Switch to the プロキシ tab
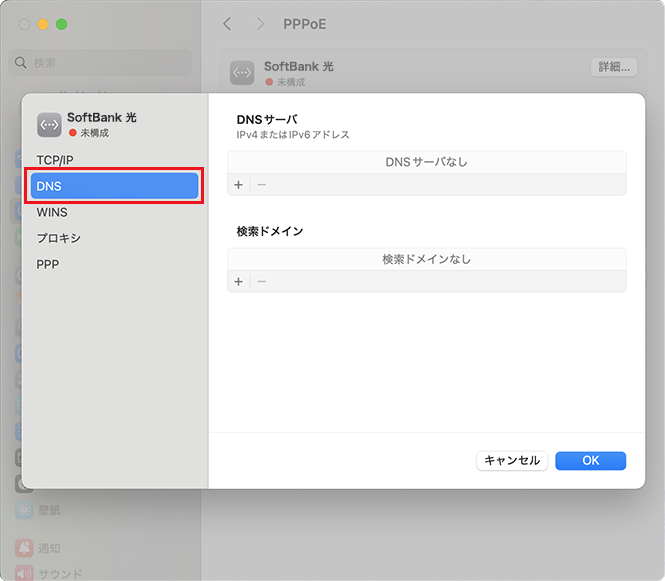This screenshot has height=581, width=665. 59,238
